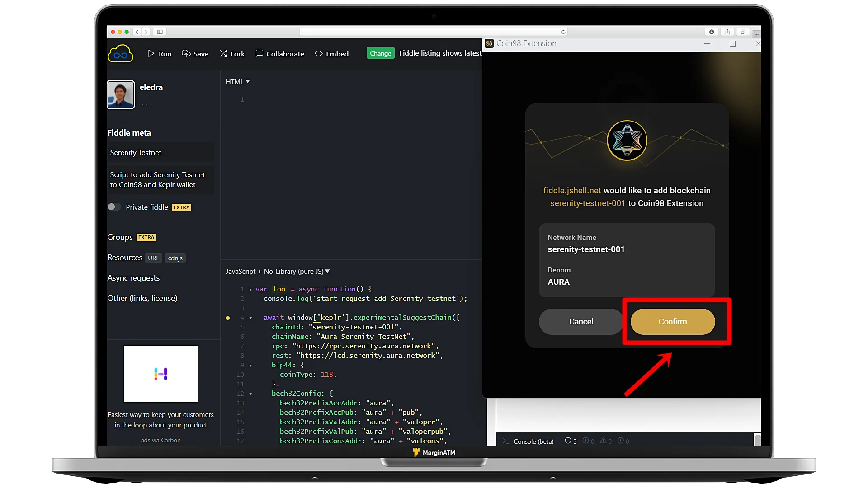Click the Coin98 Extension window icon
Viewport: 868px width, 488px height.
pos(489,43)
